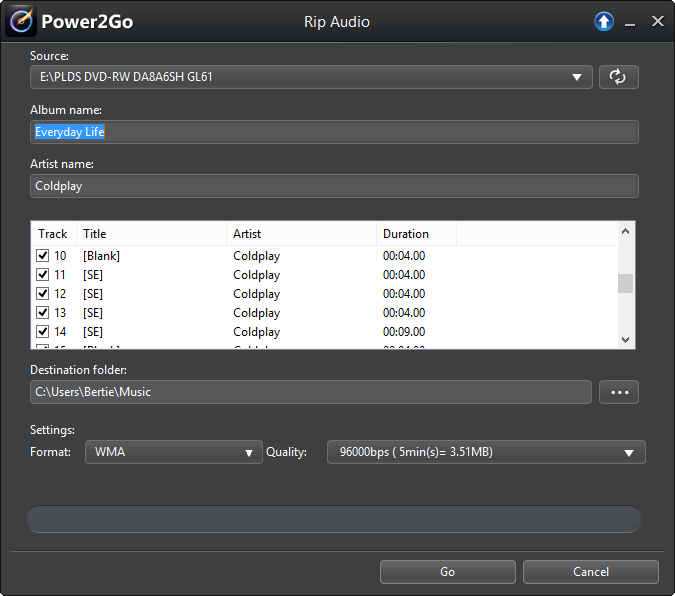The height and width of the screenshot is (596, 675).
Task: Sort by the Artist column header
Action: click(x=301, y=234)
